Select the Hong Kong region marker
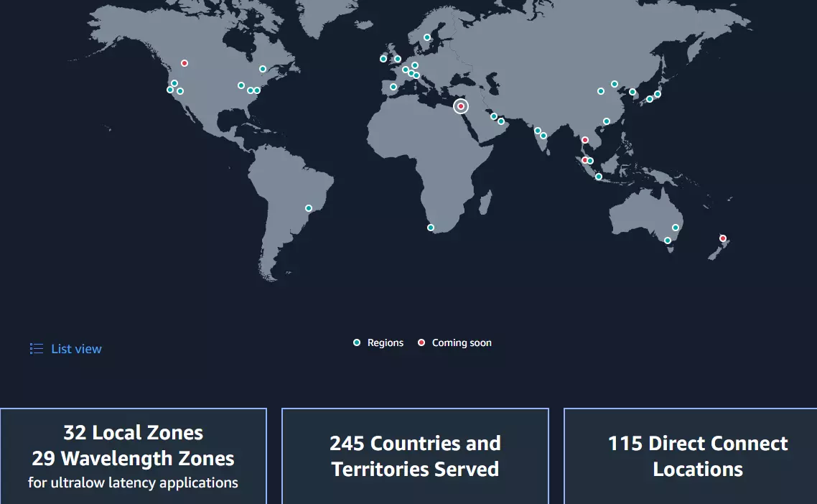Viewport: 817px width, 504px height. (607, 121)
